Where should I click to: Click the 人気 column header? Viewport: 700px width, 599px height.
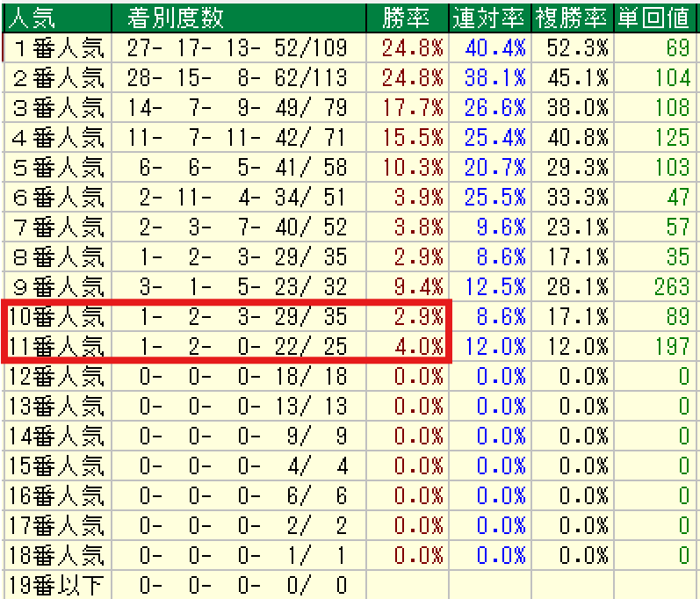(58, 18)
